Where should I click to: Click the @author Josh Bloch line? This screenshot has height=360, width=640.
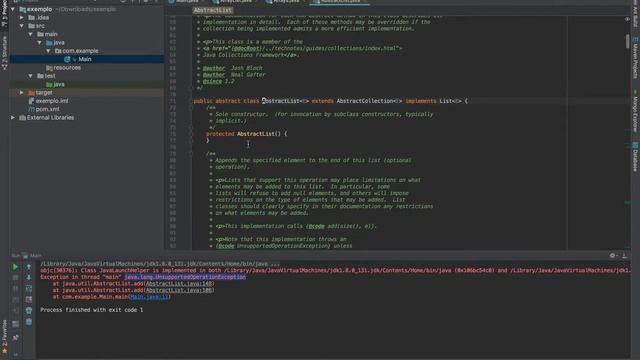click(x=233, y=68)
